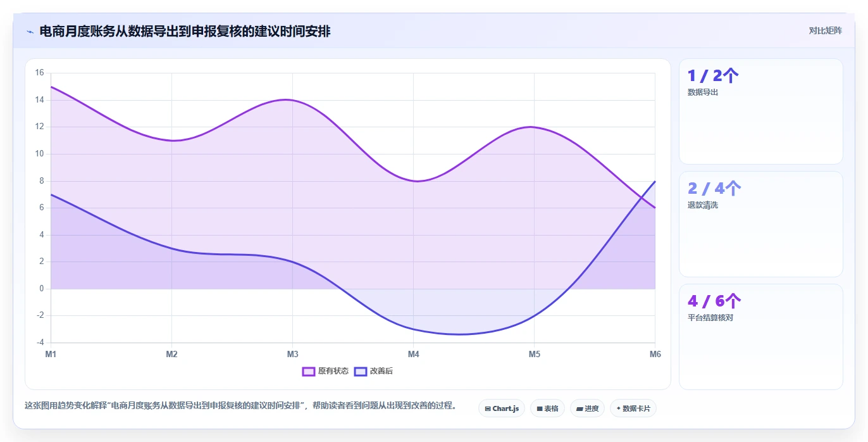Open the 平台结算核对 card
Screen dimensions: 868x442
(x=761, y=337)
